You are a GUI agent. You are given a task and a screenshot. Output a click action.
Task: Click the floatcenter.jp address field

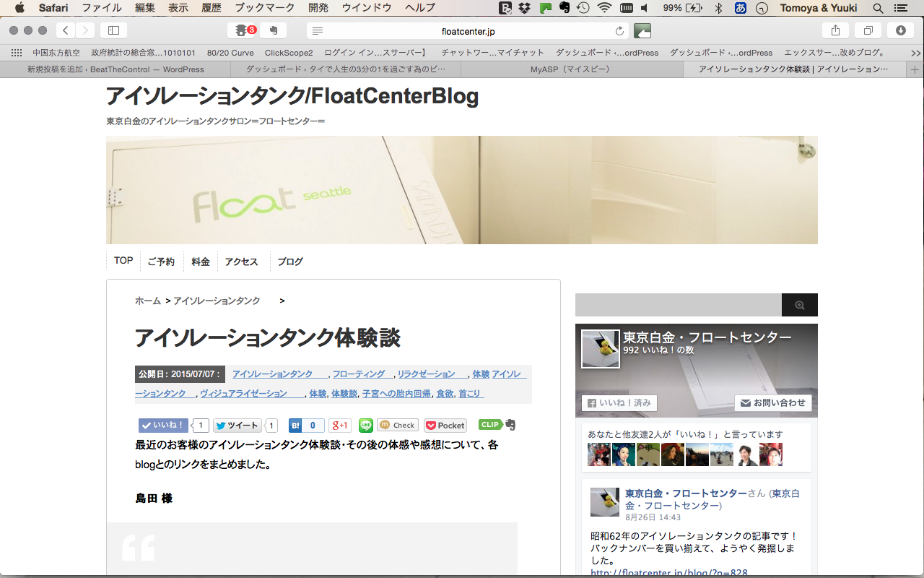(x=468, y=31)
